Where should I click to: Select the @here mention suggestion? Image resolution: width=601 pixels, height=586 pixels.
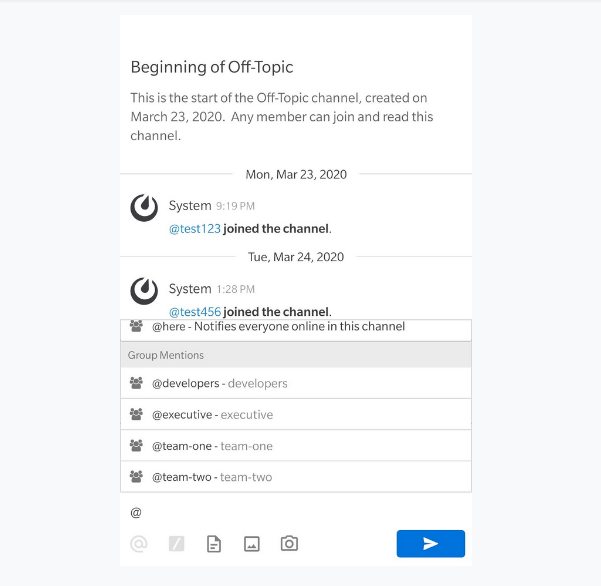[x=296, y=330]
